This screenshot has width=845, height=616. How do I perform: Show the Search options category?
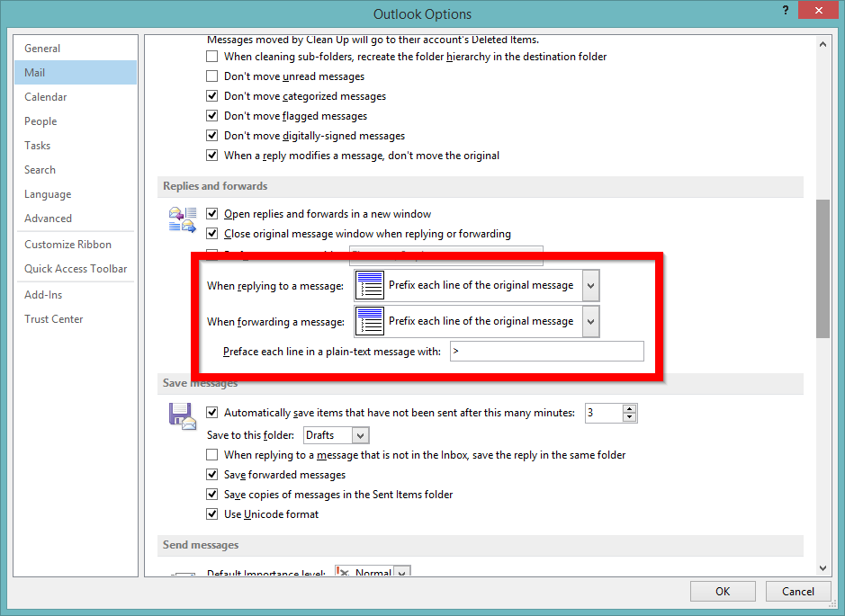[76, 170]
